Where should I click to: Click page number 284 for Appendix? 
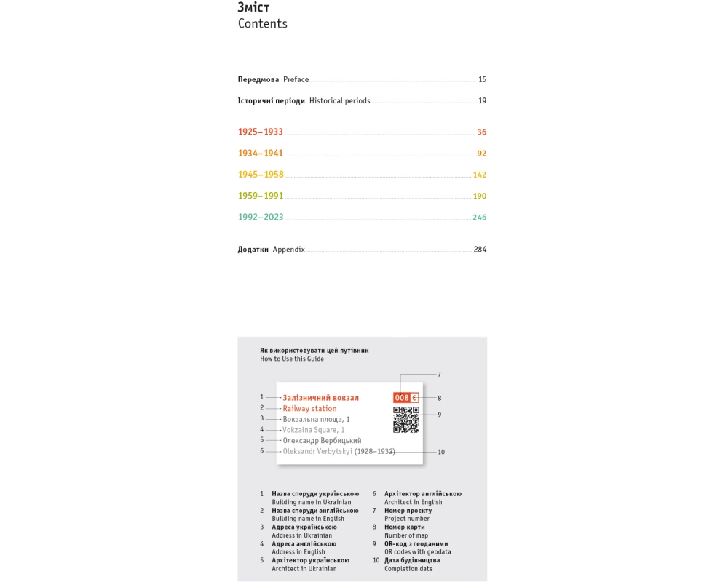click(x=480, y=250)
